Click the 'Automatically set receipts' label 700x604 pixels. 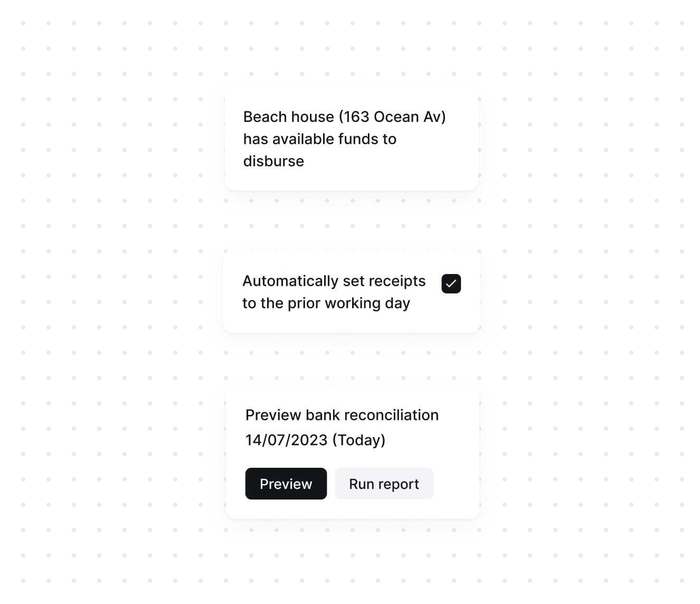coord(334,281)
